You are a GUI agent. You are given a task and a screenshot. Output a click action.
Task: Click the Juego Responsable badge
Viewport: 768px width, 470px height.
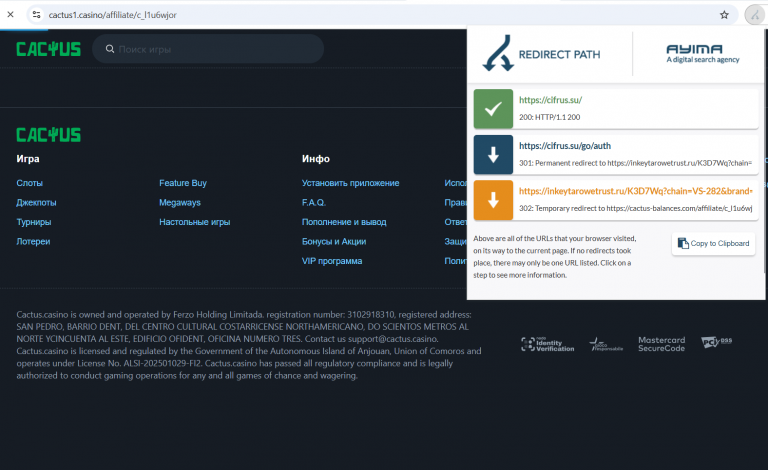(606, 345)
